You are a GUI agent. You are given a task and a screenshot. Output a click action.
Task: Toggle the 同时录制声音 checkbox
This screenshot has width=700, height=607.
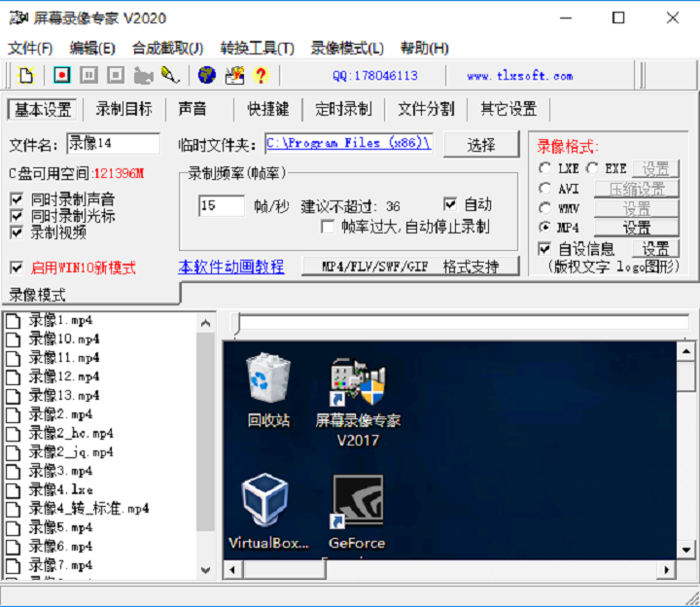[x=17, y=198]
